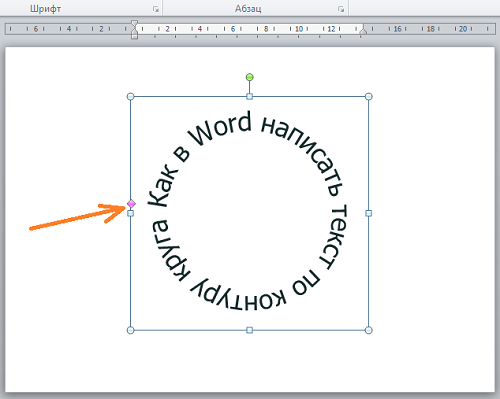Screen dimensions: 500x399
Task: Click the bottom-middle square sizing handle
Action: point(249,330)
